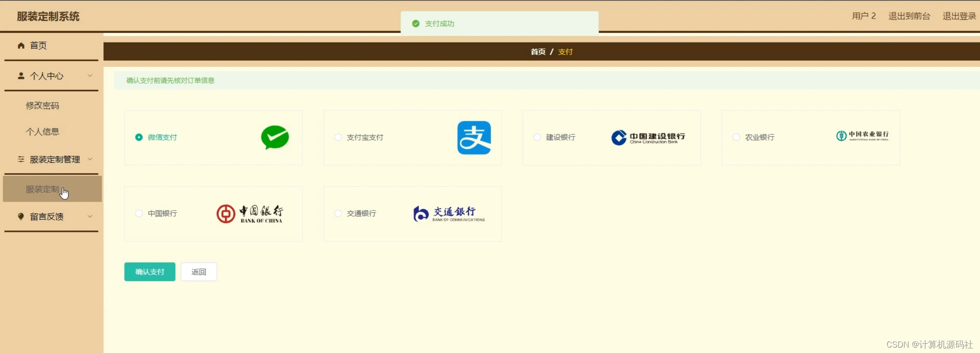Collapse the 服装定制管理 chevron
980x353 pixels.
click(x=90, y=159)
